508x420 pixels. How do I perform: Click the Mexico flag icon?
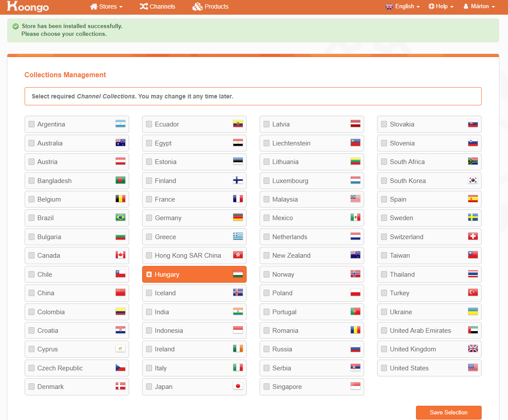coord(356,217)
